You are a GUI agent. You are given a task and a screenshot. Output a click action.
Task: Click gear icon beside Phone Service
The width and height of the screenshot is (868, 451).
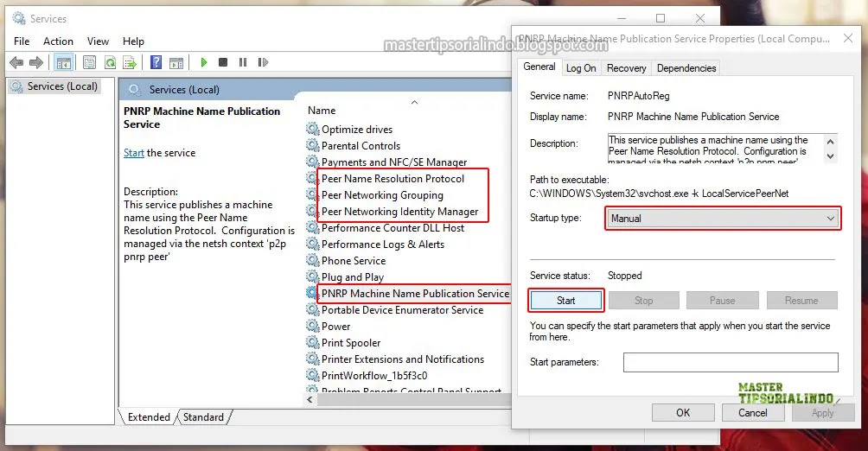[313, 260]
